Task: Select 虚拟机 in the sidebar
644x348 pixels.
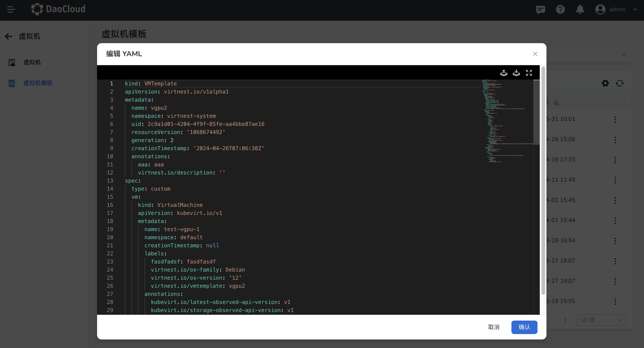Action: [32, 62]
